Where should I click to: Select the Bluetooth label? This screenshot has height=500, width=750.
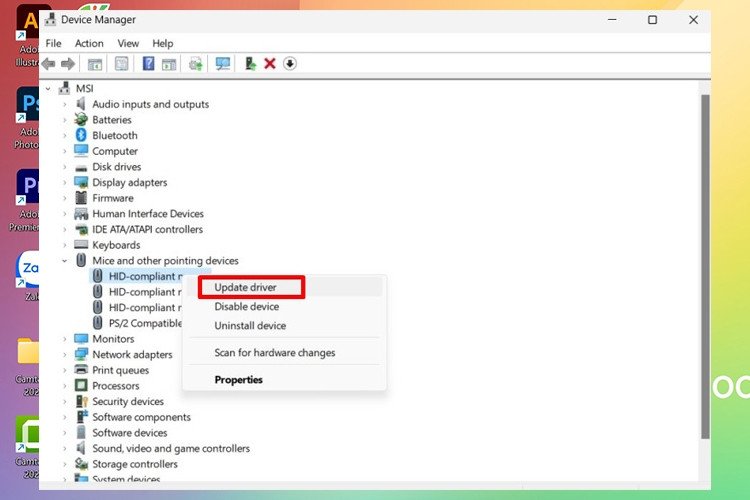(115, 135)
